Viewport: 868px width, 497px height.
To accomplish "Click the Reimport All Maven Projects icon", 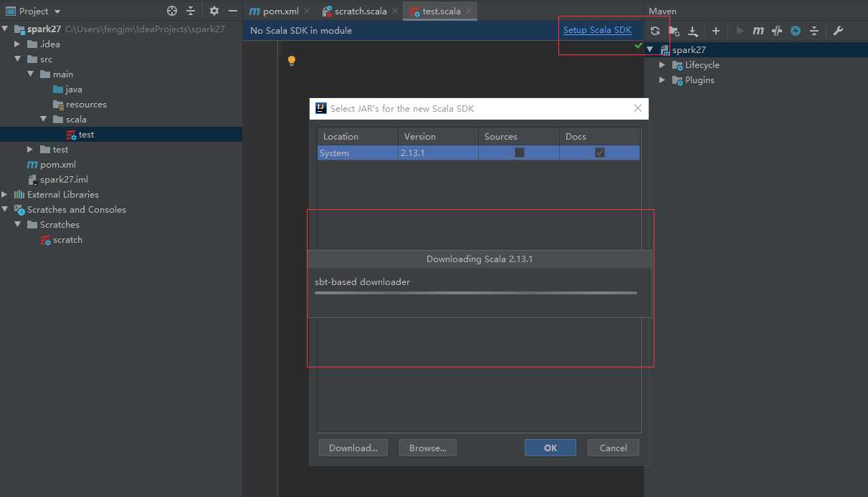I will [655, 31].
